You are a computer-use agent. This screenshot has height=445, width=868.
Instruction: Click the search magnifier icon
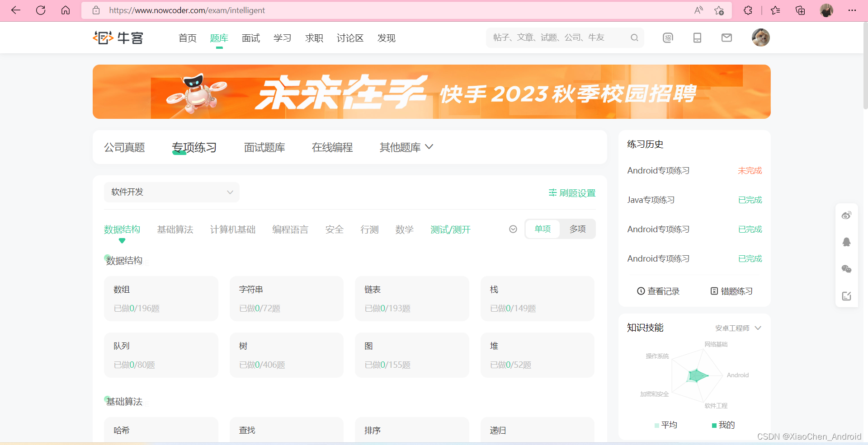tap(634, 37)
